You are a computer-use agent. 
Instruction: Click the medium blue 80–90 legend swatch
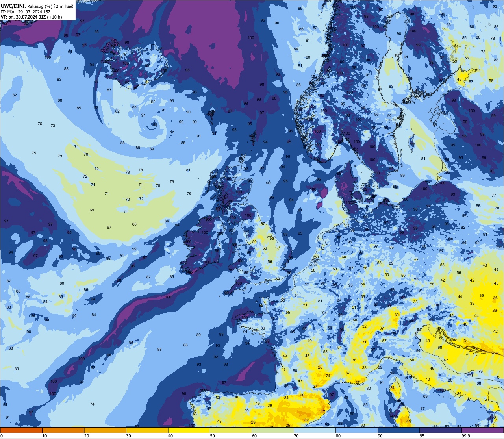point(357,430)
